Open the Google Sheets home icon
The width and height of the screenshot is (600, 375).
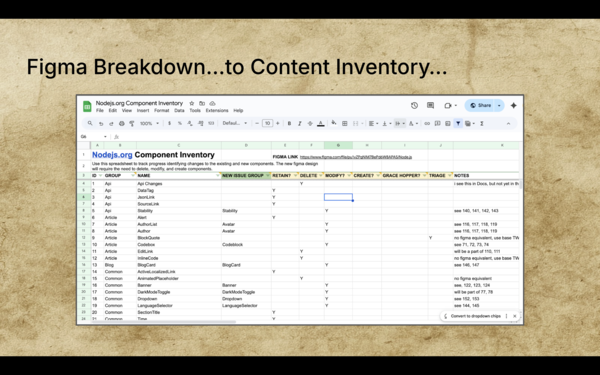[87, 106]
